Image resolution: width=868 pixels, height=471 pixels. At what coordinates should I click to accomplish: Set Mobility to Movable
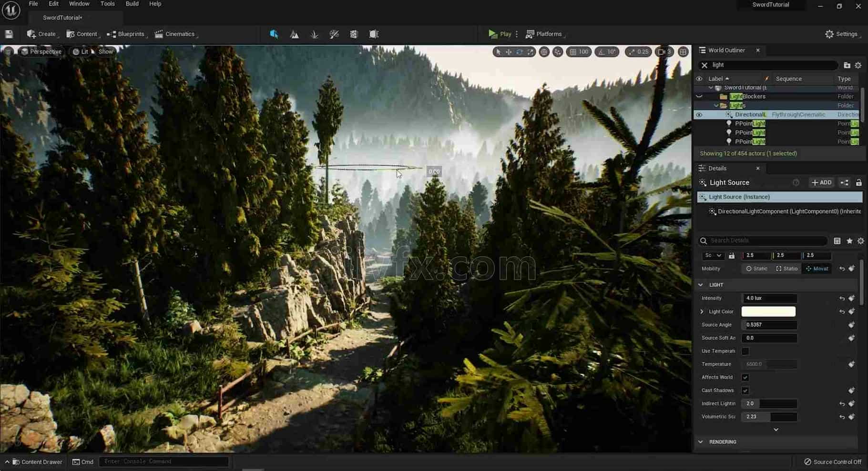click(x=817, y=269)
